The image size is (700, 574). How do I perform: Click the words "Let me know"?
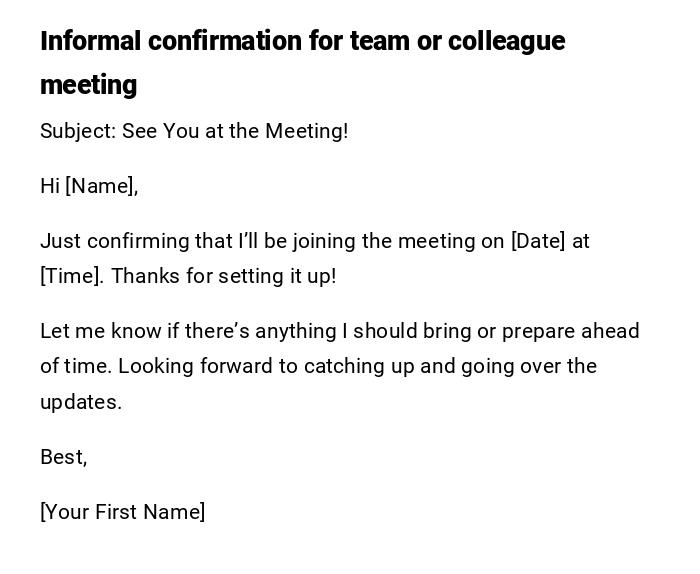(87, 331)
